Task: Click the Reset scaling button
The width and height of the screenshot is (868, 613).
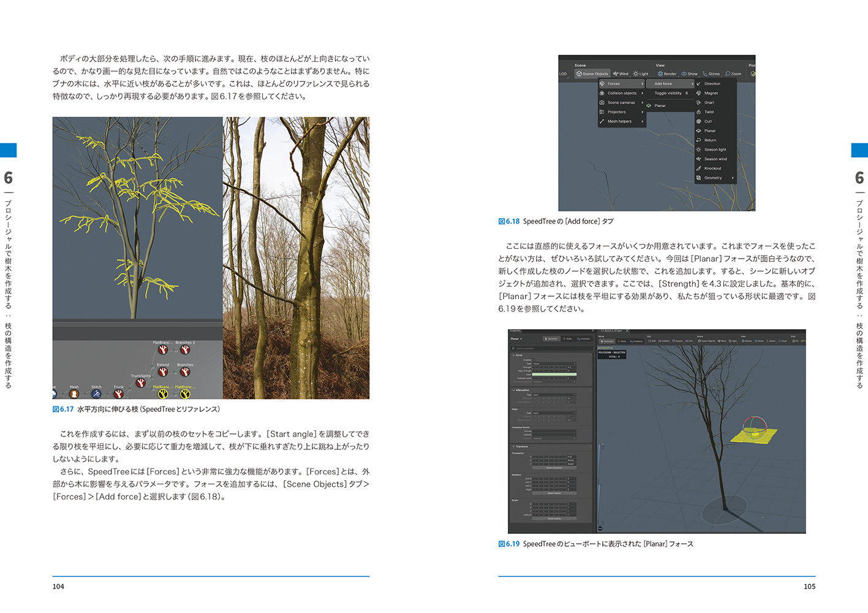Action: [554, 519]
